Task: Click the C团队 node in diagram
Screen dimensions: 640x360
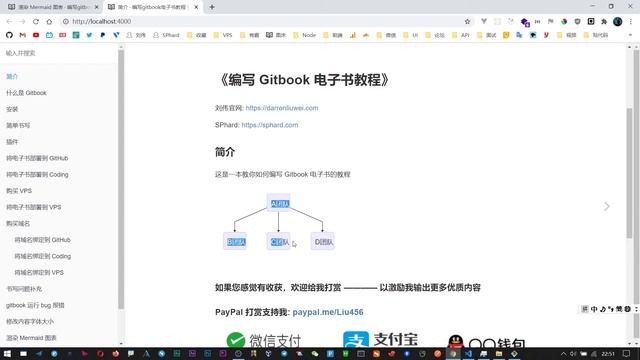Action: click(279, 242)
